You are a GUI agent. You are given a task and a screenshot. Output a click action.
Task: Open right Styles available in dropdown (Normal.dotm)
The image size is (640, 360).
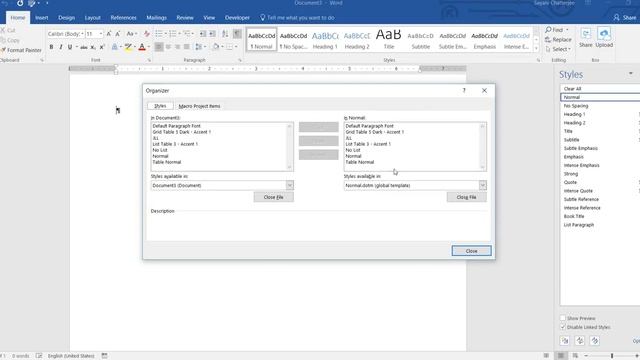[x=482, y=185]
